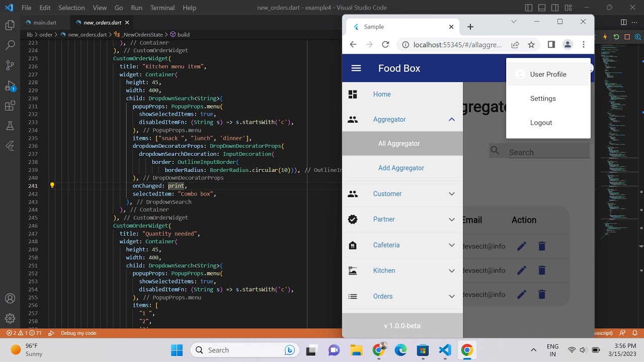Screen dimensions: 644x362
Task: Open the File menu
Action: coord(27,8)
